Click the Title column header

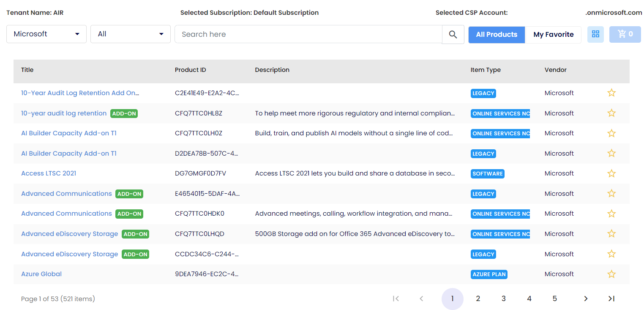click(27, 70)
